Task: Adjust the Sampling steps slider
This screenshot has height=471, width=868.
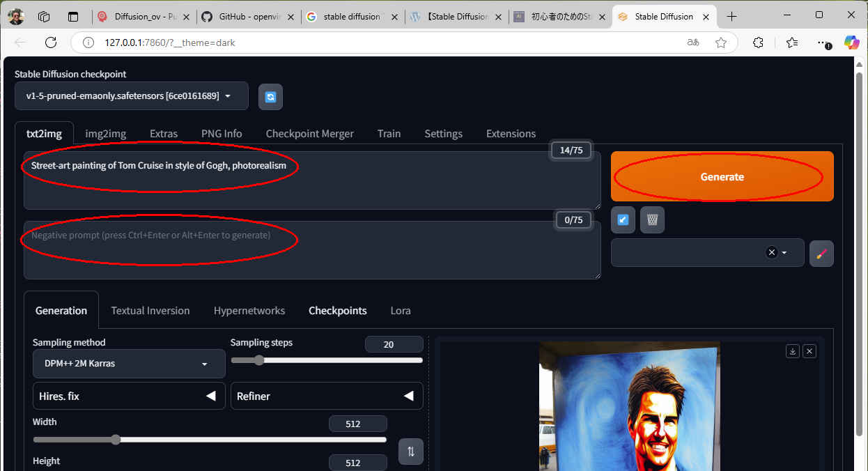Action: [x=259, y=360]
